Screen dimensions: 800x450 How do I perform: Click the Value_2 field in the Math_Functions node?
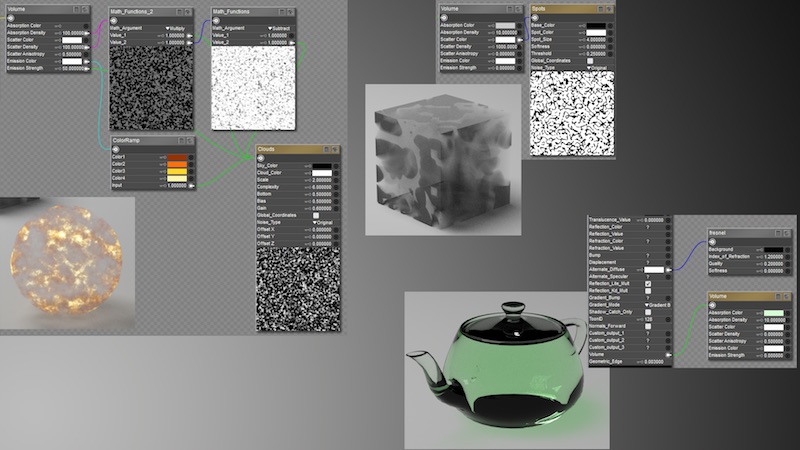[x=277, y=43]
